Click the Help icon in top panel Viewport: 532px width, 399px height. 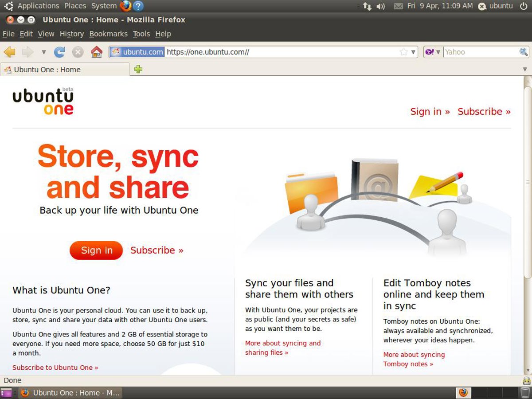[138, 6]
